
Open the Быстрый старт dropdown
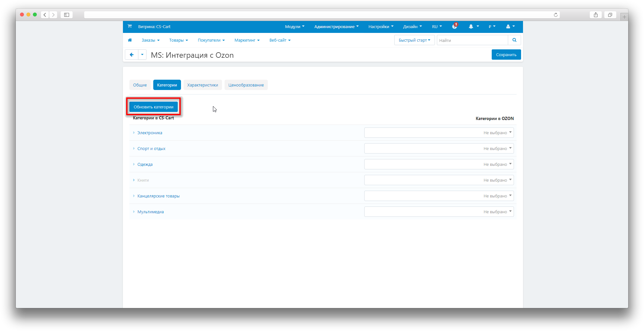(414, 40)
